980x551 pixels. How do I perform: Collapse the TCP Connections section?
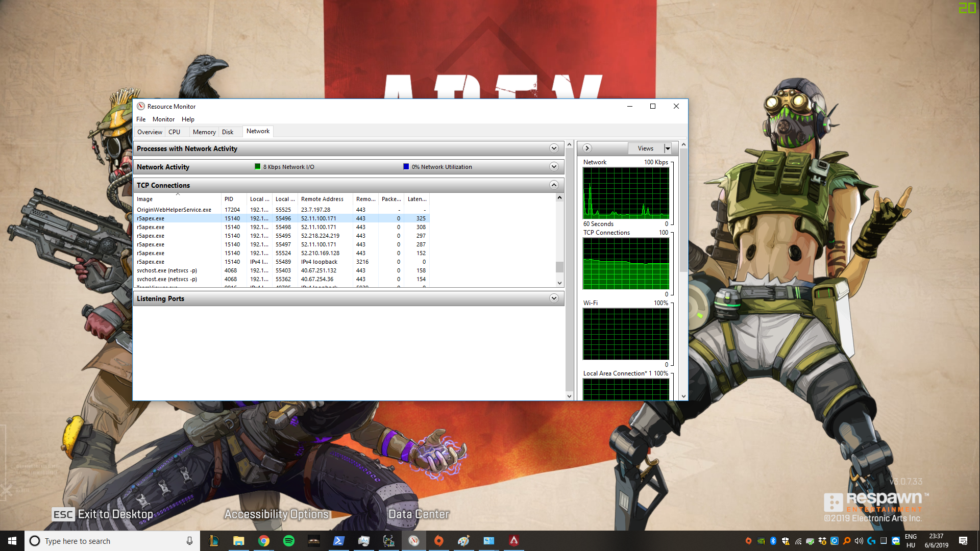(554, 185)
